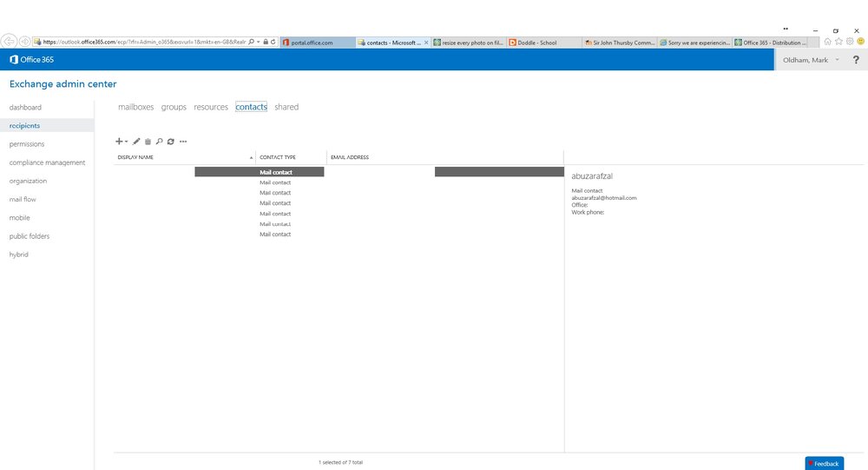Image resolution: width=868 pixels, height=470 pixels.
Task: Click the abuzarafzal@hotmail.com address in details
Action: [604, 198]
